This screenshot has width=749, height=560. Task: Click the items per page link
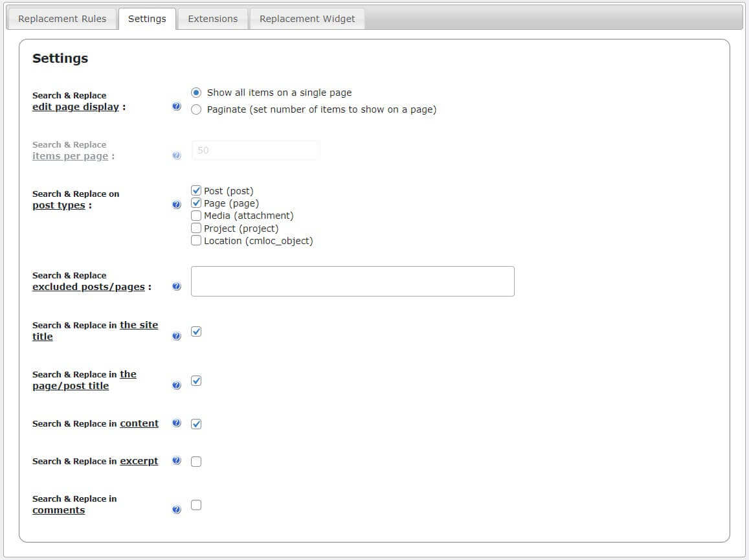click(70, 156)
